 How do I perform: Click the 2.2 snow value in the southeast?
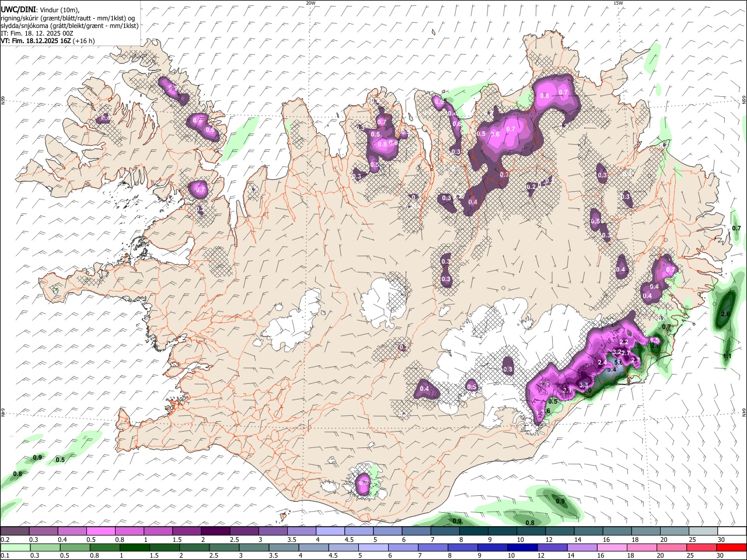[623, 342]
